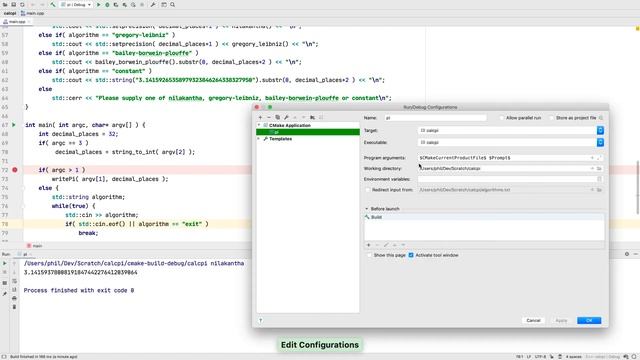This screenshot has height=360, width=640.
Task: Select the 'pi' configuration in the tree
Action: (x=308, y=132)
